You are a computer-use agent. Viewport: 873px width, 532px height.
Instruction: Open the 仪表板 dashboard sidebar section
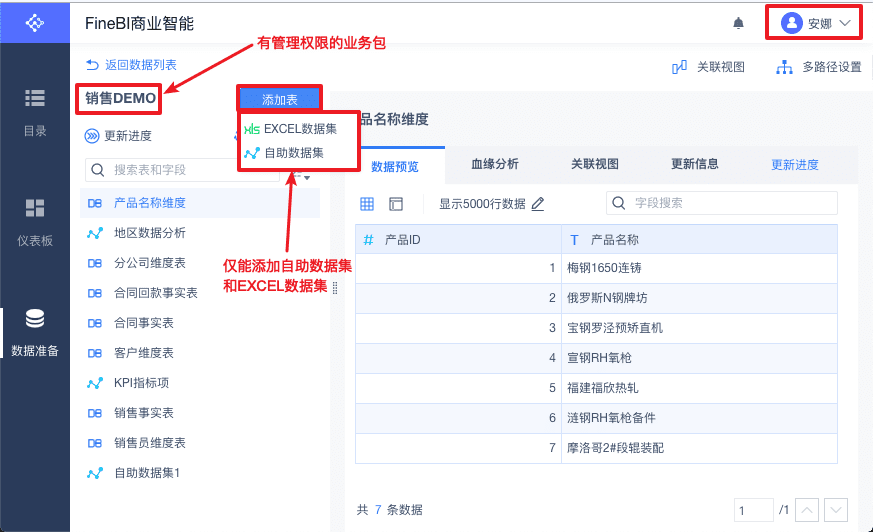35,221
